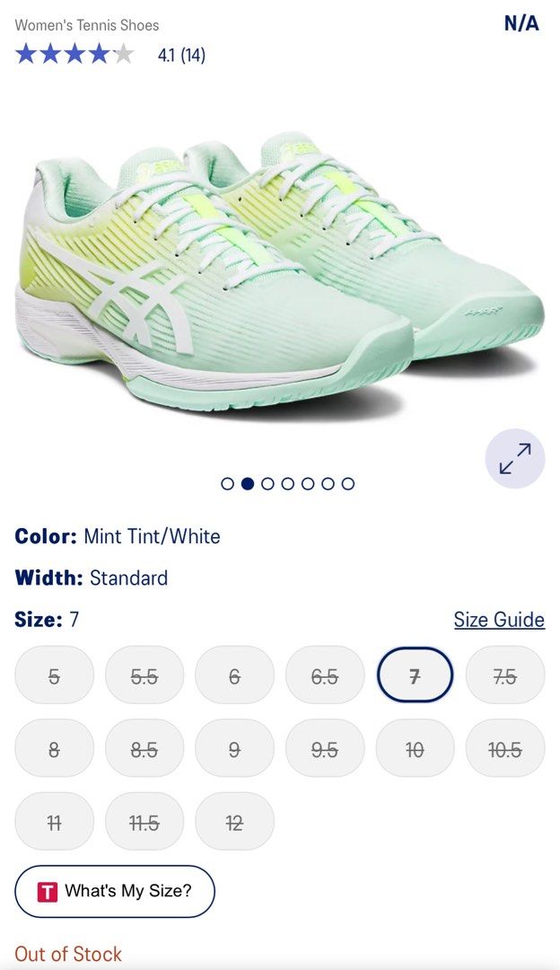
Task: Click the What's My Size? button
Action: (114, 892)
